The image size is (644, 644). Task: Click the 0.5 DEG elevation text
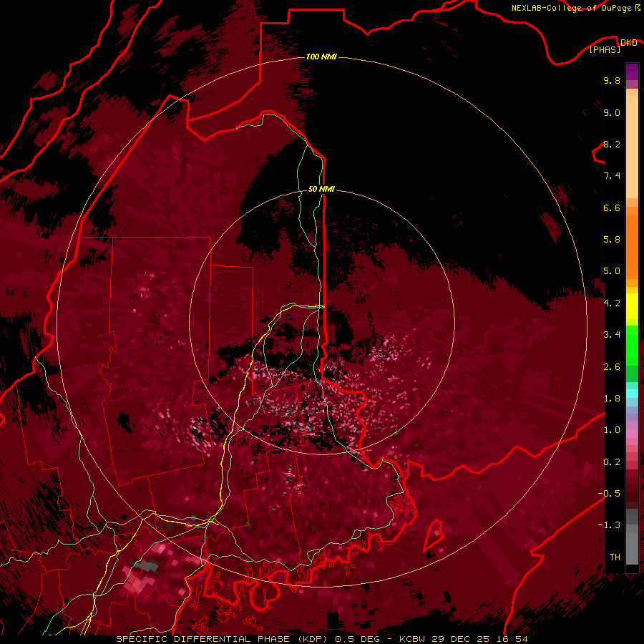point(357,639)
